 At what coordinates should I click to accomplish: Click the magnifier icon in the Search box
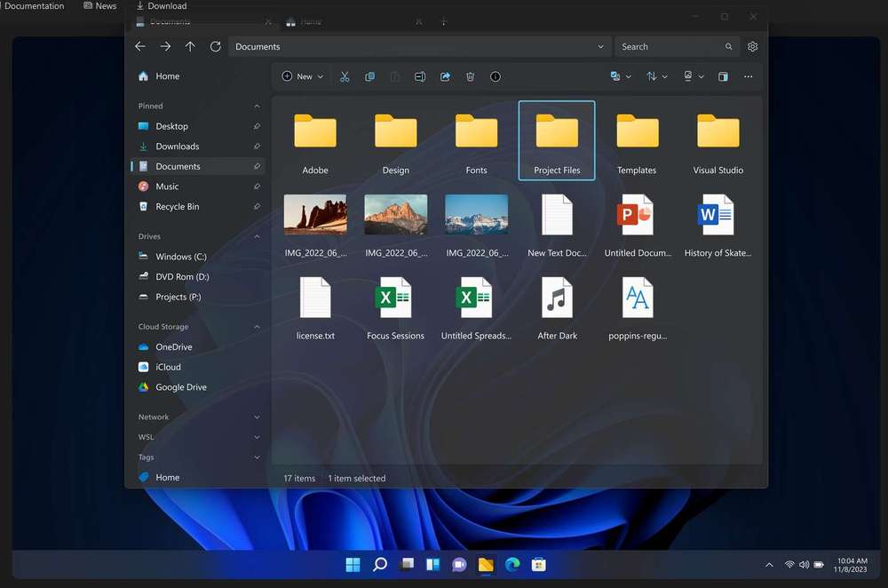coord(729,46)
